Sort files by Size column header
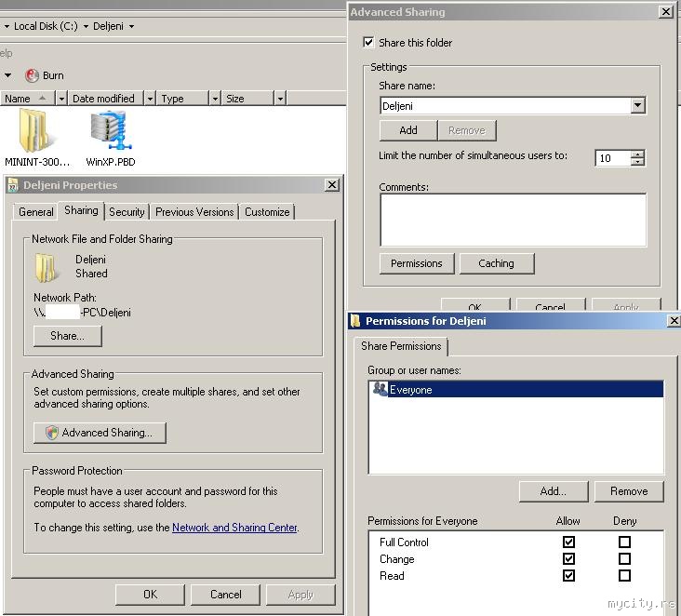Screen dimensions: 681x616 [248, 99]
